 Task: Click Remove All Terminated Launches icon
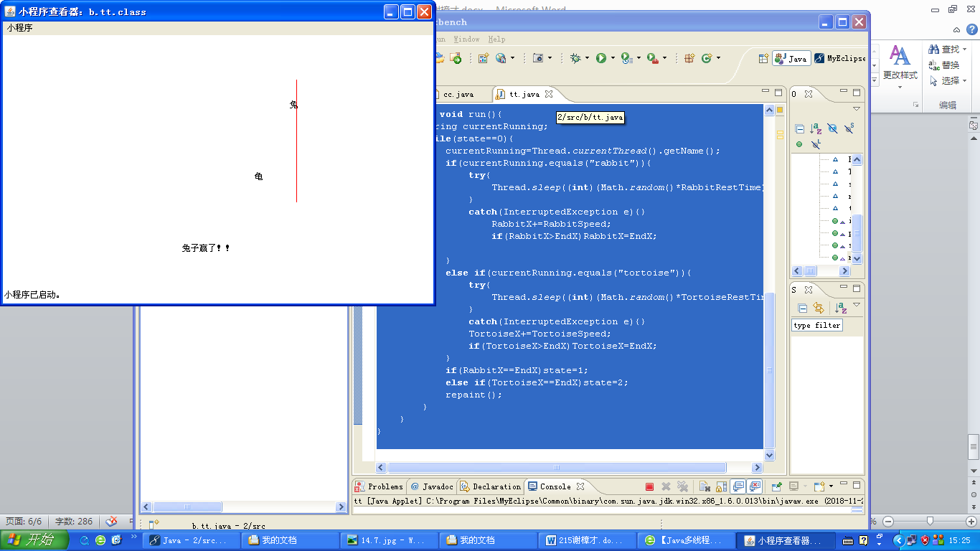683,486
